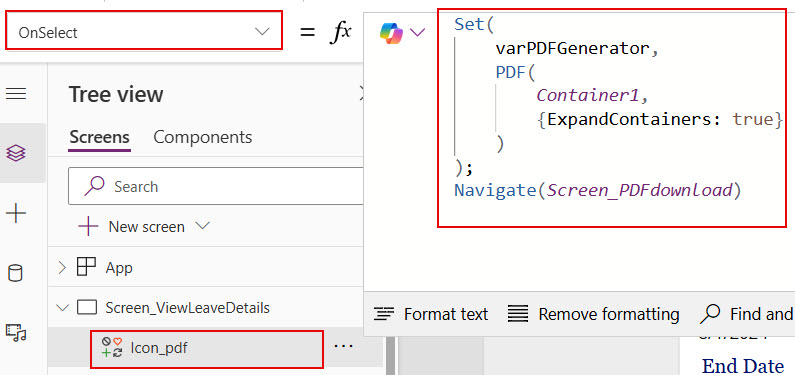Click Screen_PDFdownload in the formula
The width and height of the screenshot is (795, 375).
640,191
